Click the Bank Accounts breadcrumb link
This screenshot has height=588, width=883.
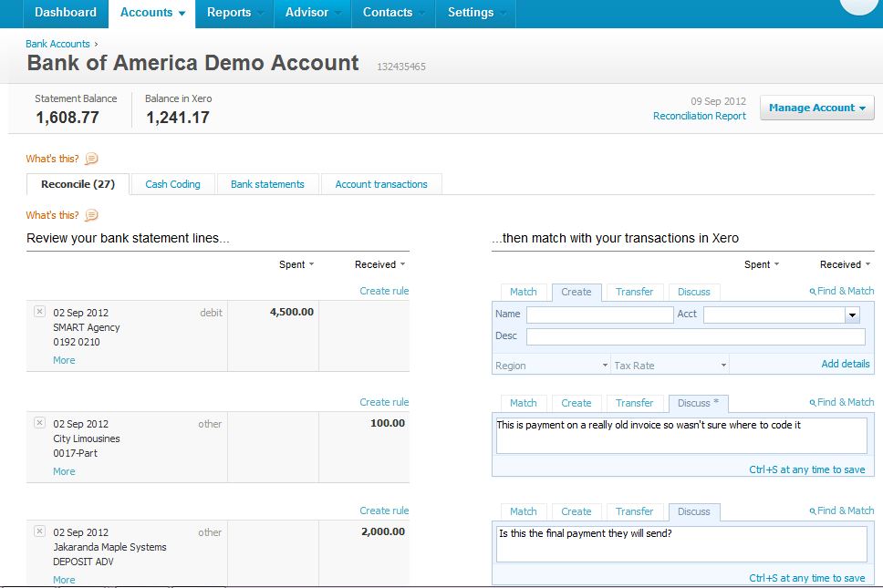[57, 44]
